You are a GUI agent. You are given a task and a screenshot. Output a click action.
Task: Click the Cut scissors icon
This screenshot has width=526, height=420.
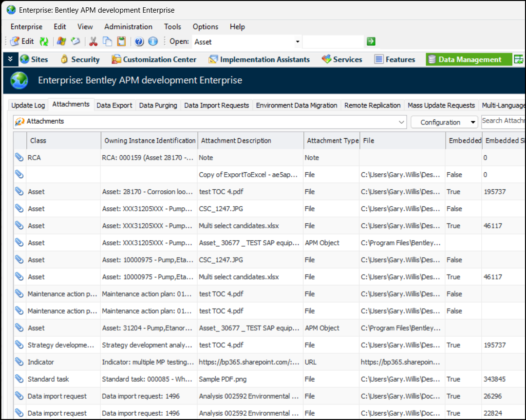93,42
